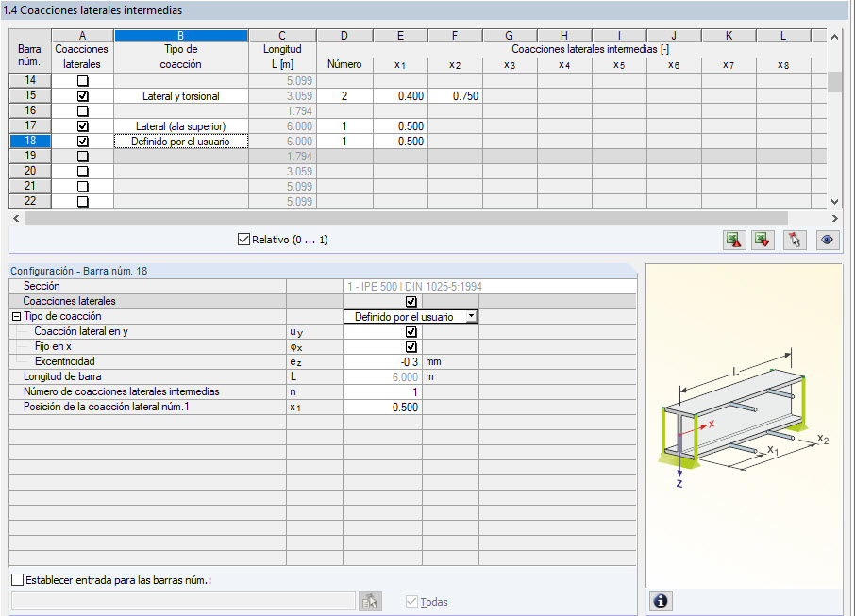Toggle the eye view mode icon
The width and height of the screenshot is (855, 616).
point(828,240)
